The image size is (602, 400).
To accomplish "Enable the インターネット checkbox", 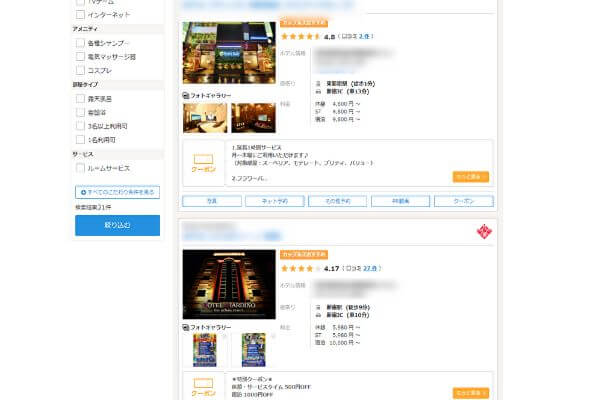I will pos(81,15).
